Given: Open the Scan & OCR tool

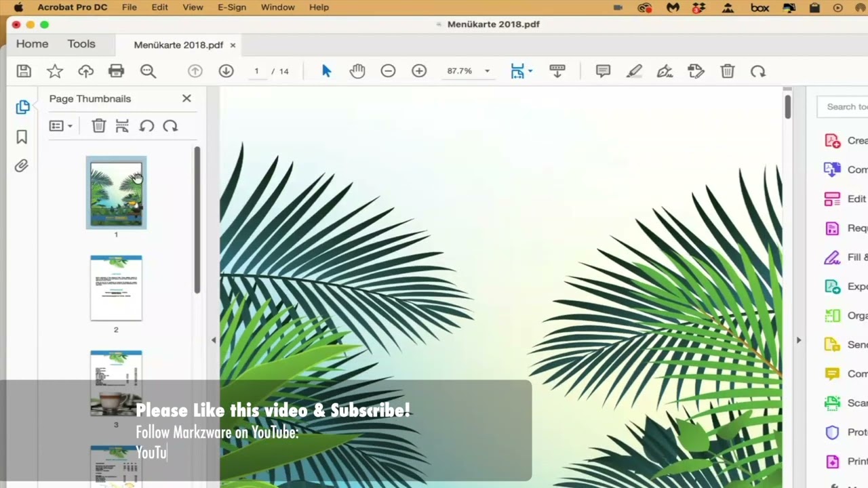Looking at the screenshot, I should tap(846, 403).
